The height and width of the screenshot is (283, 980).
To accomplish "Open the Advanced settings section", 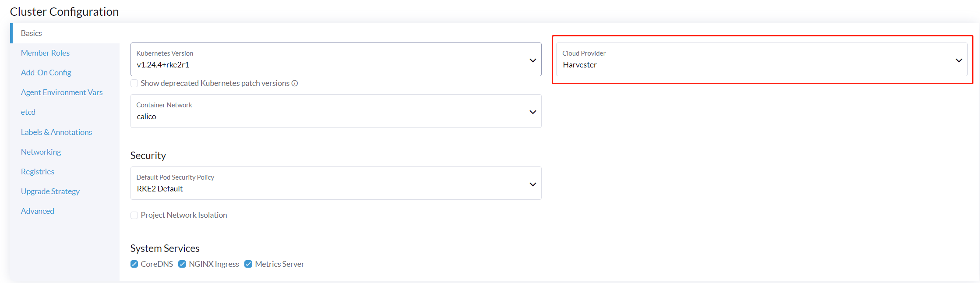I will 37,211.
